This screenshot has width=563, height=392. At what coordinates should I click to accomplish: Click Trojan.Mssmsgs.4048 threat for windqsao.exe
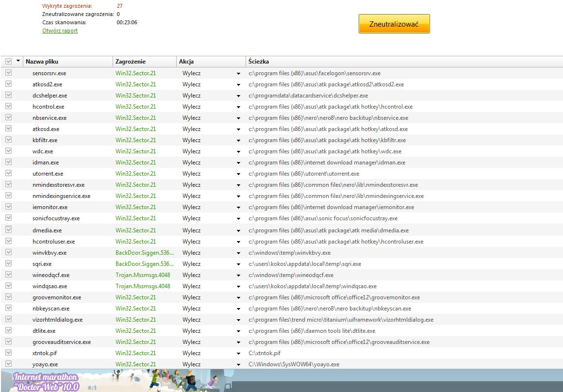tap(143, 286)
